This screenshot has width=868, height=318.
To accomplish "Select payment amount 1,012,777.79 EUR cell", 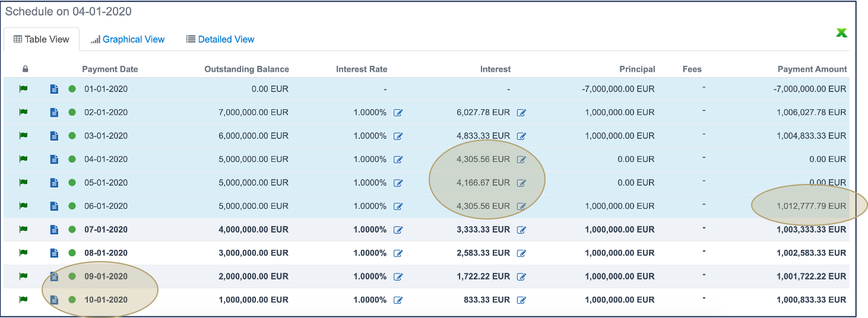I will 811,206.
